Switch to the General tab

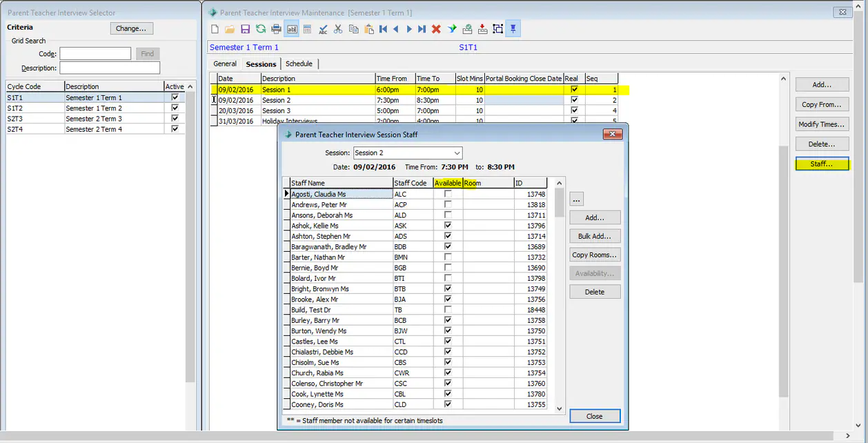225,64
